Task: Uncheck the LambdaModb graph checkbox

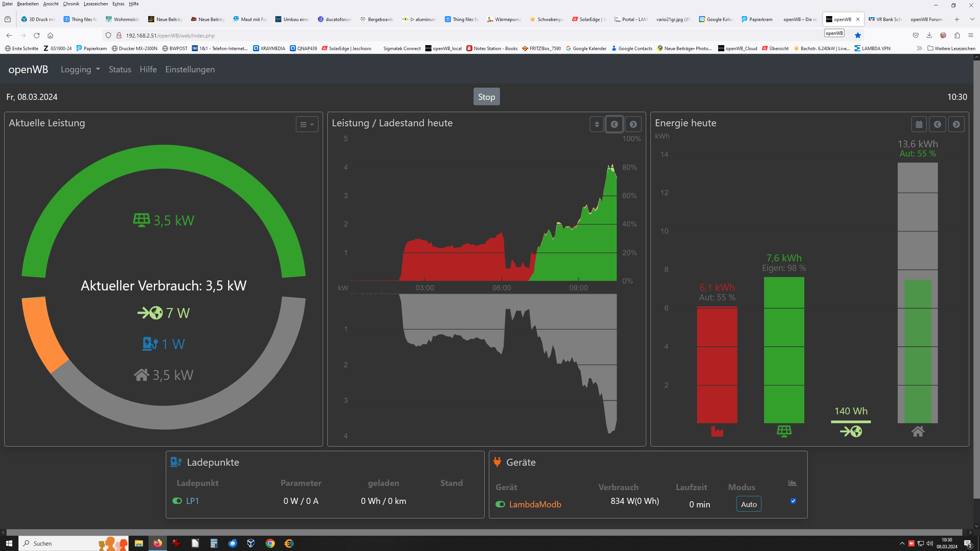Action: (x=793, y=501)
